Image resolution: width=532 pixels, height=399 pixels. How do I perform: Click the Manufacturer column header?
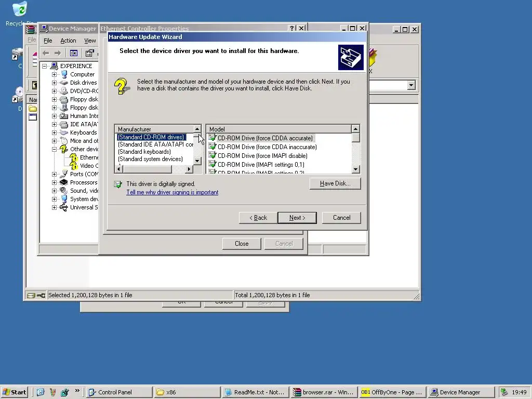(154, 129)
